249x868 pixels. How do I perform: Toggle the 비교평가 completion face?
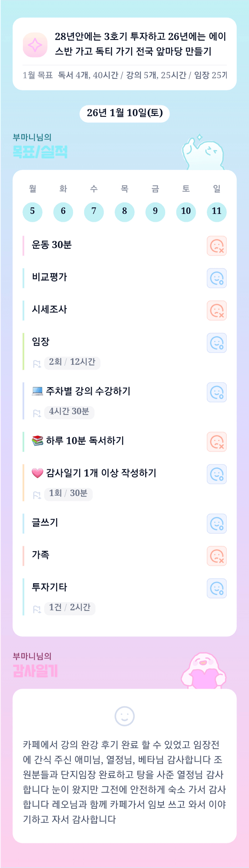click(x=216, y=278)
